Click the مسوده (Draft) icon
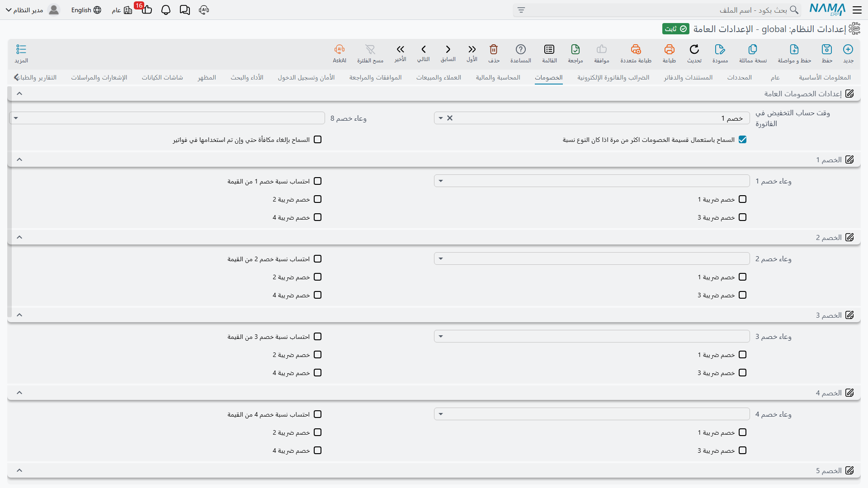Image resolution: width=868 pixels, height=488 pixels. (x=720, y=49)
